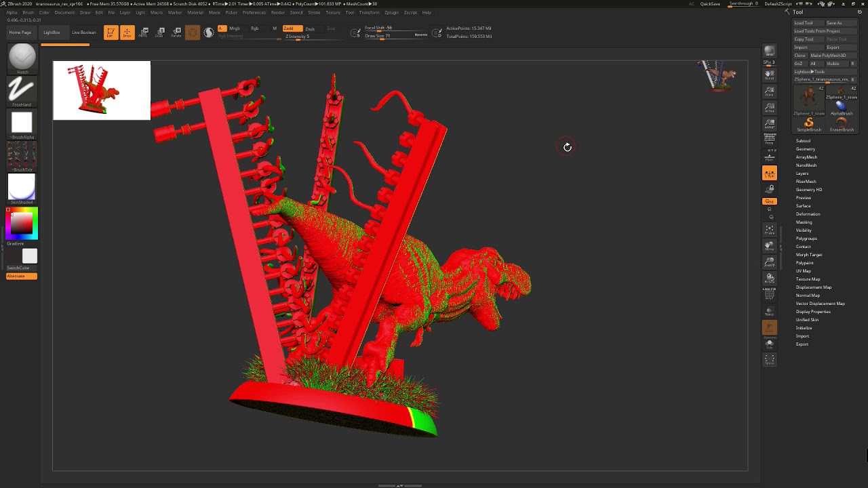Screen dimensions: 868x488
Task: Click the reference image thumbnail
Action: 102,90
